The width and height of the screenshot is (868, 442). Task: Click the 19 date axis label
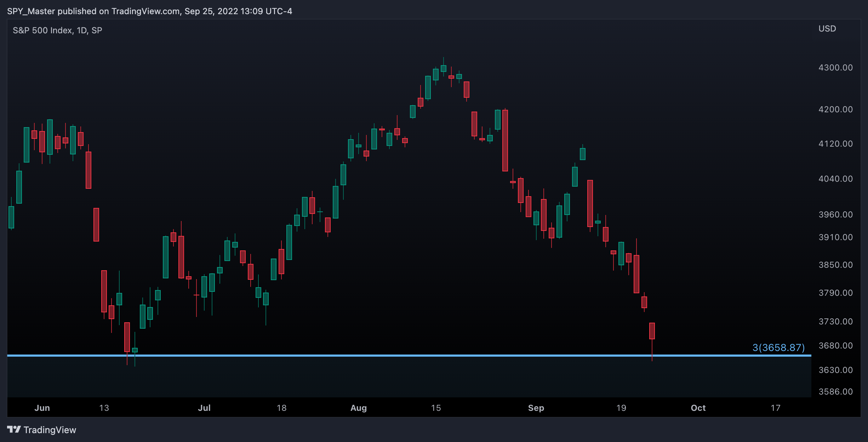[621, 408]
